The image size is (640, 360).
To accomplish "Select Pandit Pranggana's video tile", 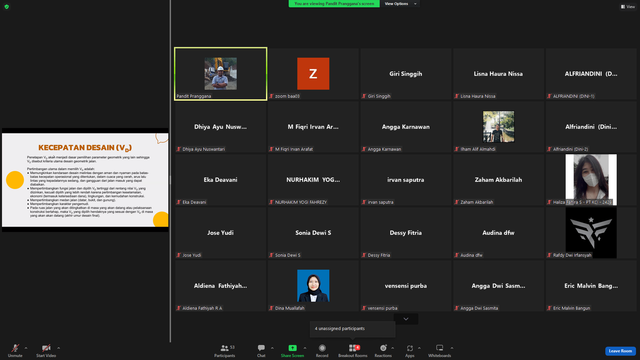I will point(221,74).
